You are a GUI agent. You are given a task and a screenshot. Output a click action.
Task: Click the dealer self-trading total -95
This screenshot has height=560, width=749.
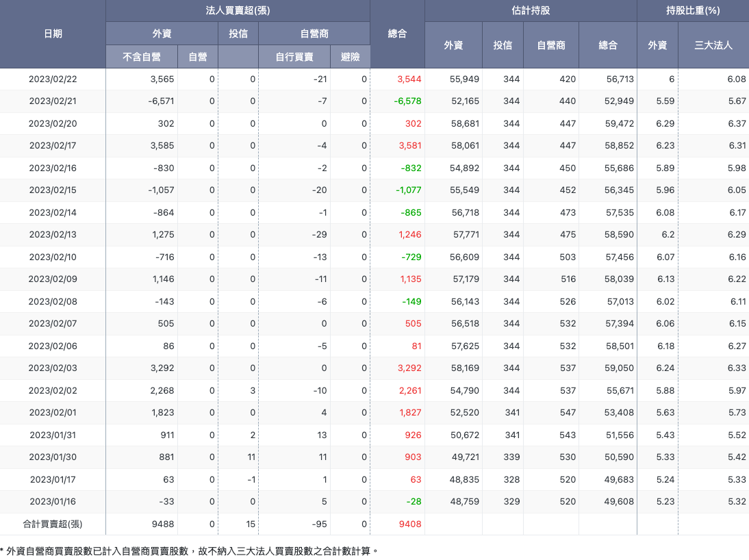pyautogui.click(x=320, y=524)
